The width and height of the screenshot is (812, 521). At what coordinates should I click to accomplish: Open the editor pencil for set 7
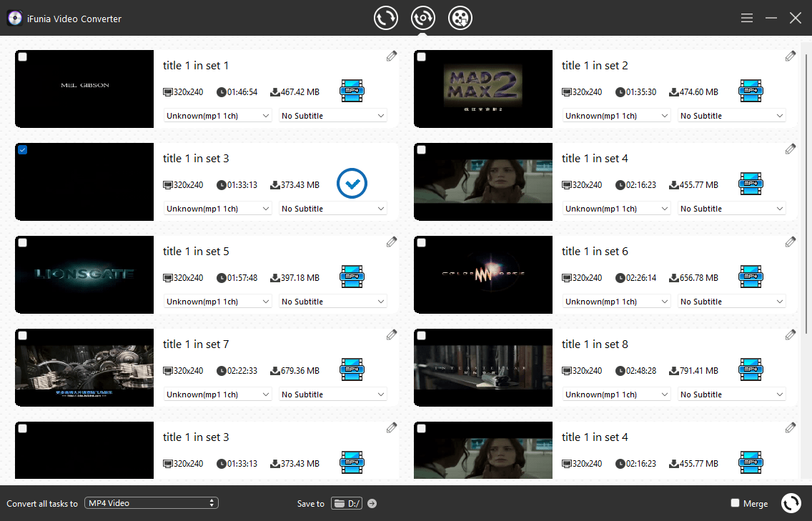tap(391, 335)
